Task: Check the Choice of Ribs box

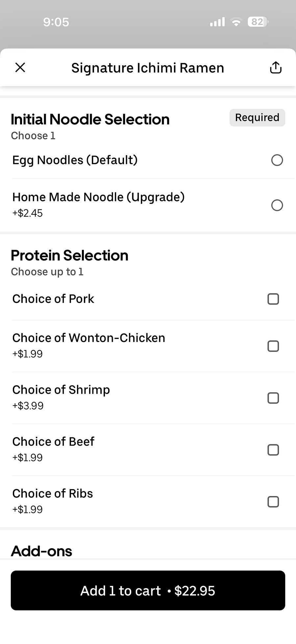Action: click(x=273, y=502)
